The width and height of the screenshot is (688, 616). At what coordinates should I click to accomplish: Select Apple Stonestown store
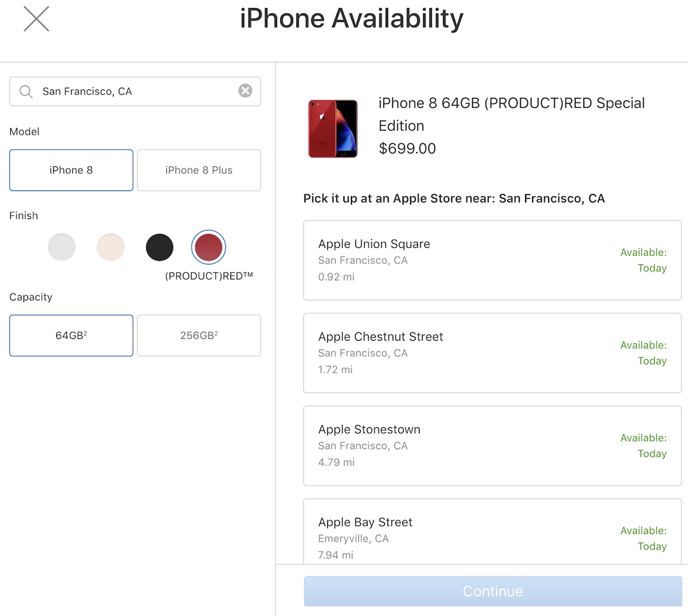tap(492, 446)
